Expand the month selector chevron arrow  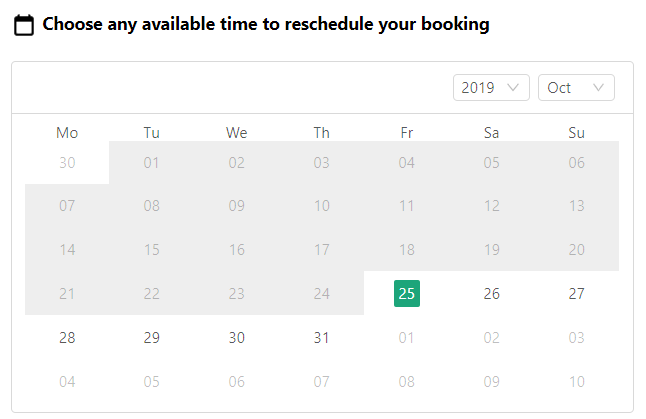[599, 88]
